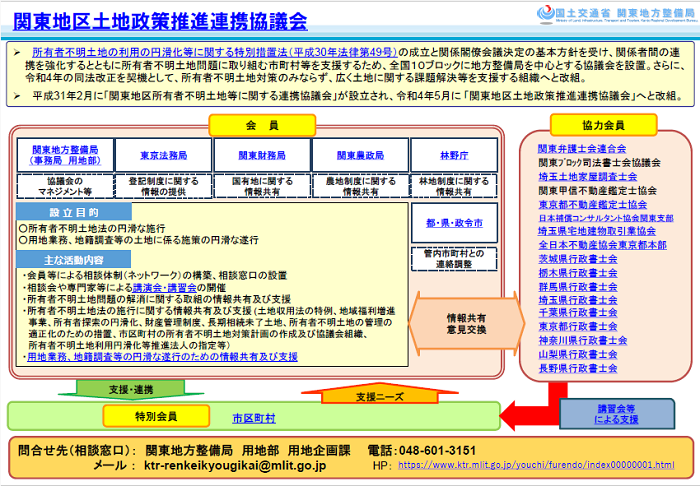Open the 都・県・政令市 link
Image resolution: width=700 pixels, height=486 pixels.
tap(454, 223)
